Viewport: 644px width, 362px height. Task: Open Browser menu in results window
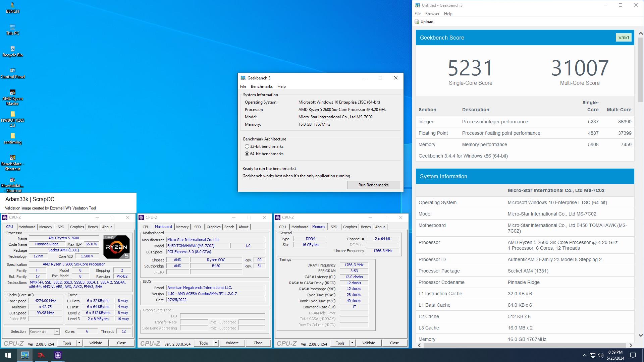point(432,14)
